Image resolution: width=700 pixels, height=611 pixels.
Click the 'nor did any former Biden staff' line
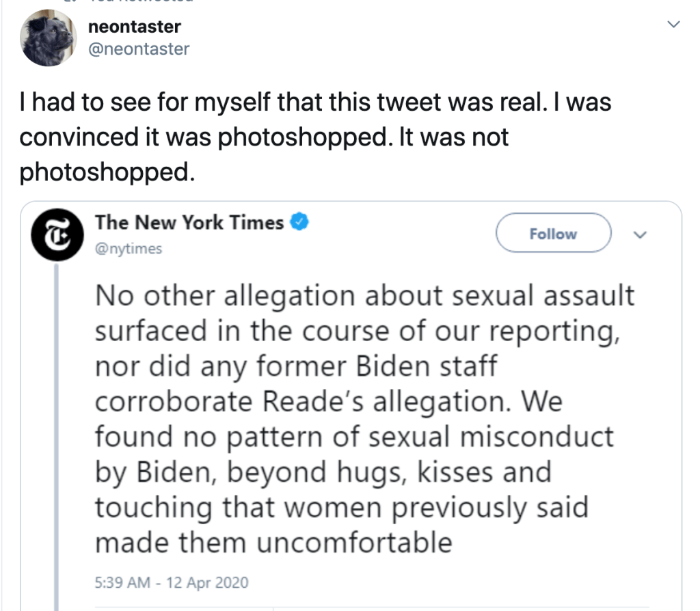[295, 366]
